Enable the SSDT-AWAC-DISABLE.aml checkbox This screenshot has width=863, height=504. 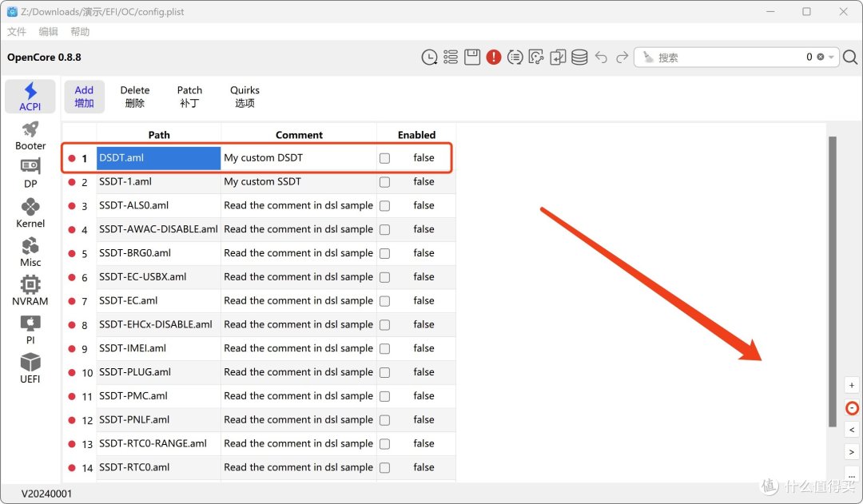pyautogui.click(x=384, y=230)
